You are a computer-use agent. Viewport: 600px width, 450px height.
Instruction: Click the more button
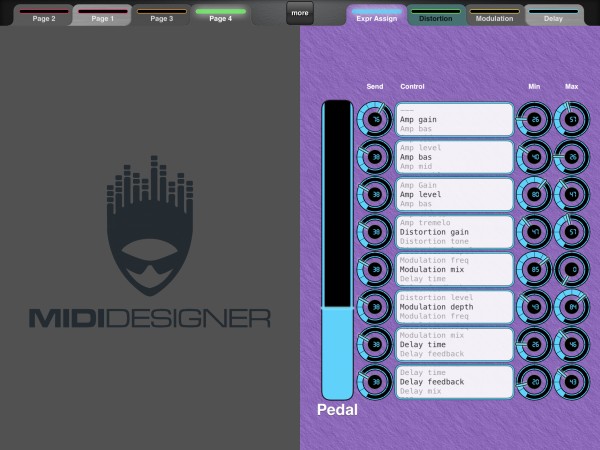pos(300,13)
